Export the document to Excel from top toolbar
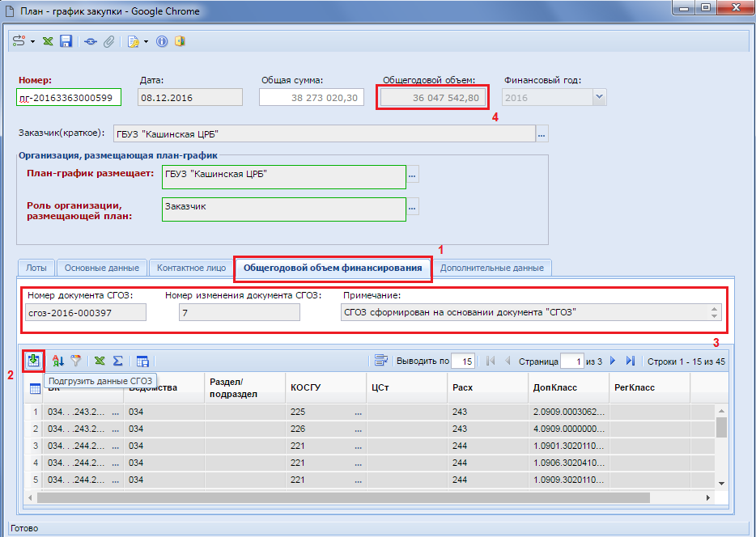This screenshot has height=537, width=756. 49,41
